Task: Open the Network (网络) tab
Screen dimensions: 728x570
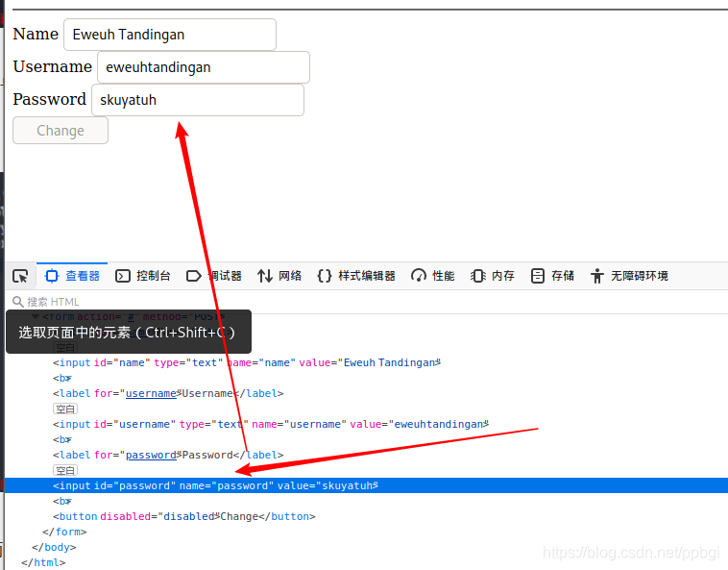Action: pos(279,276)
